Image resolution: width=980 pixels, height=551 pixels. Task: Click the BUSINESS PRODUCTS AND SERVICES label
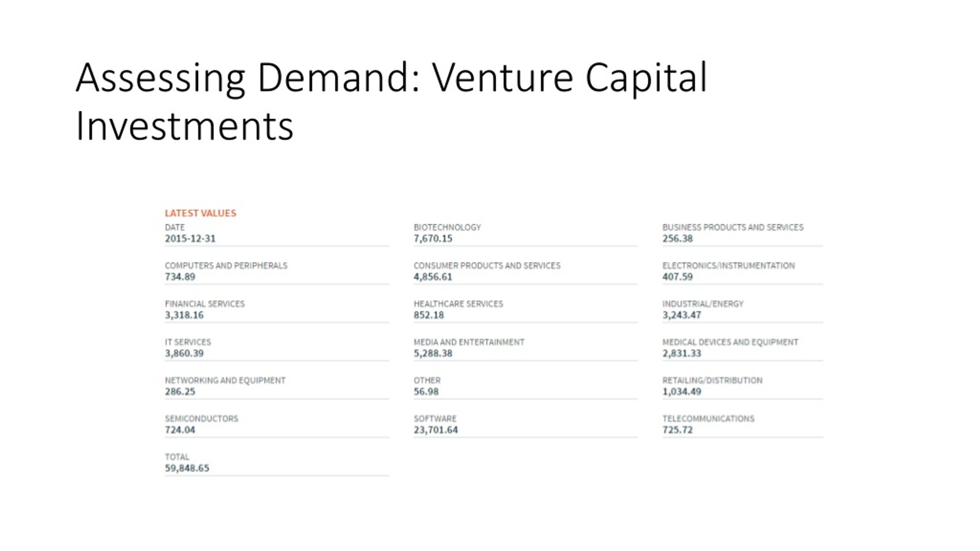coord(733,227)
